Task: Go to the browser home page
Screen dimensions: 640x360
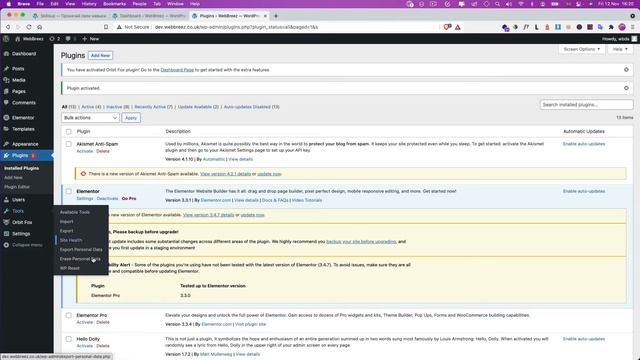Action: (40, 27)
